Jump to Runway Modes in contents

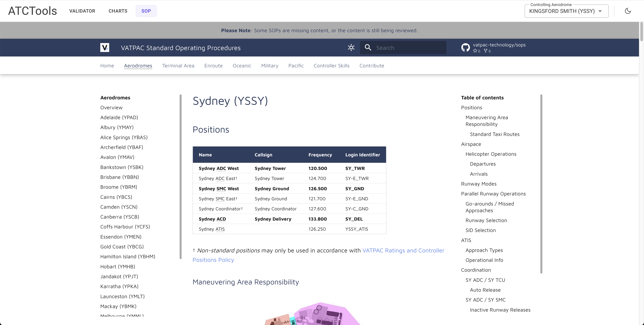478,184
